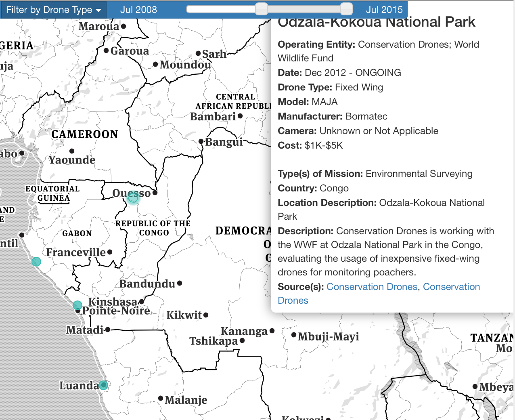
Task: Click the Odzala-Kokoua National Park popup title
Action: point(377,23)
